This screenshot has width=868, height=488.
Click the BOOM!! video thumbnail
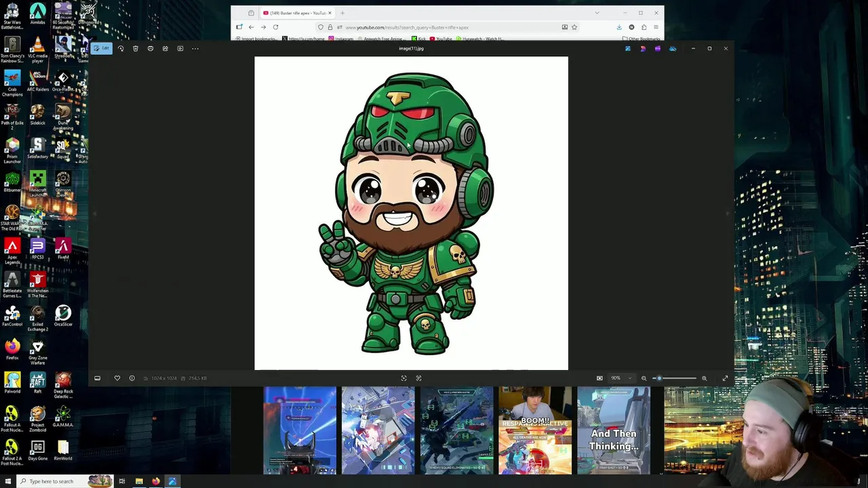(535, 430)
